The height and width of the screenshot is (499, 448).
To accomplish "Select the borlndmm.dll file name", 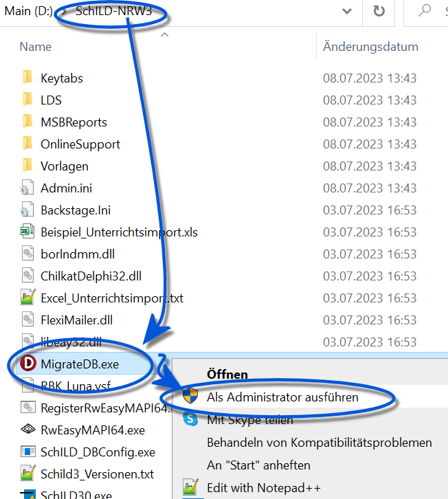I will 78,254.
